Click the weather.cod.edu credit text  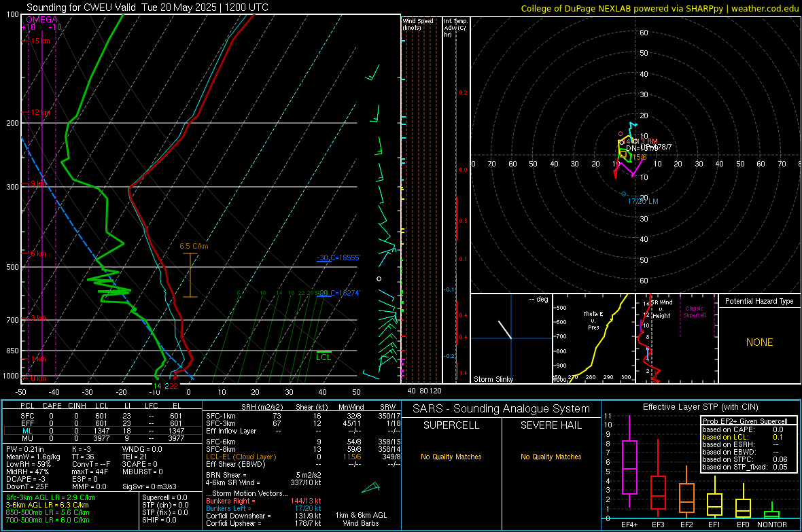tap(765, 8)
